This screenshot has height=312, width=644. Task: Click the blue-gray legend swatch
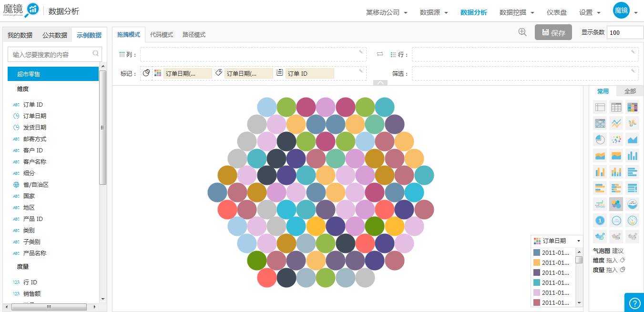point(537,253)
